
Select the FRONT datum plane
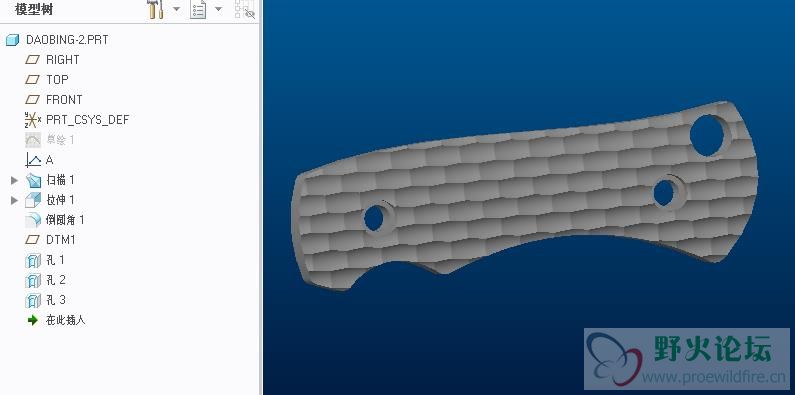pyautogui.click(x=54, y=100)
